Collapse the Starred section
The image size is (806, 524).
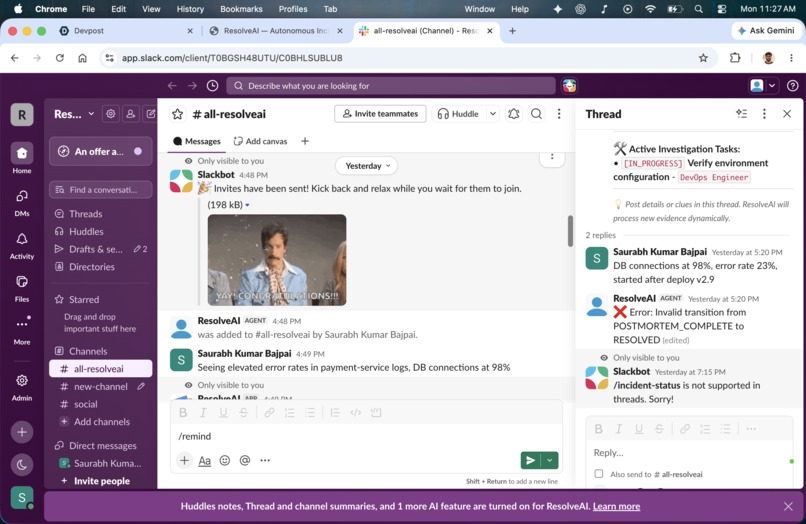coord(84,299)
